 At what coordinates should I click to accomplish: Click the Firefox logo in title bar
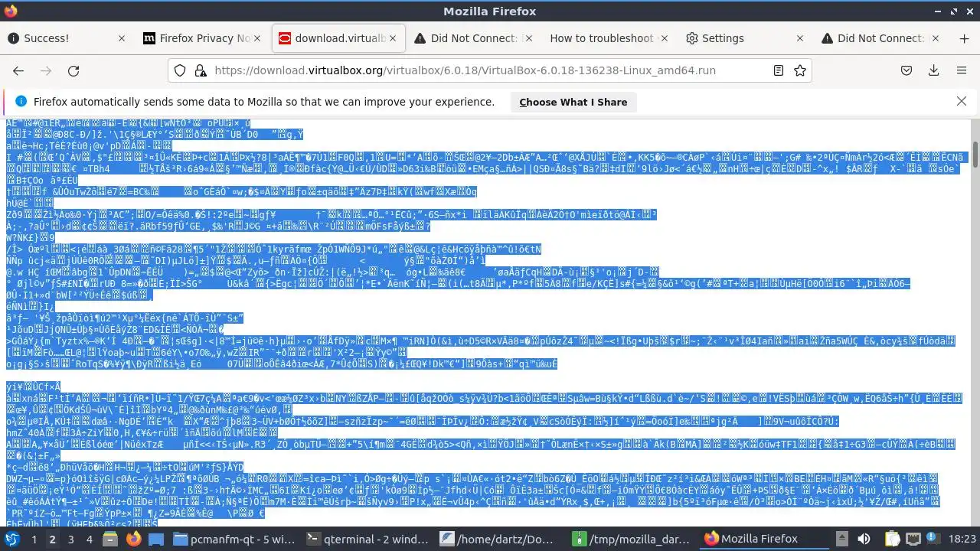tap(10, 11)
